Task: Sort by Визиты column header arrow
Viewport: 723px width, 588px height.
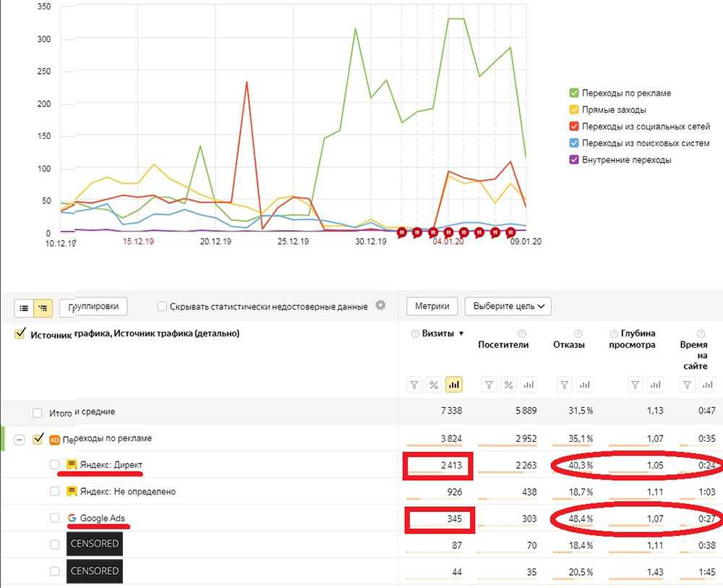Action: click(462, 333)
